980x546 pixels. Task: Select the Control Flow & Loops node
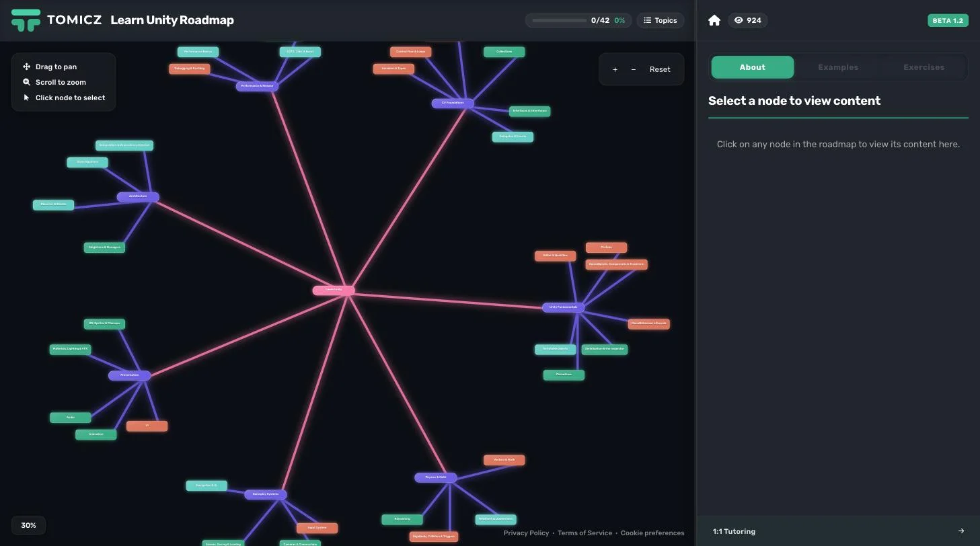(x=410, y=52)
